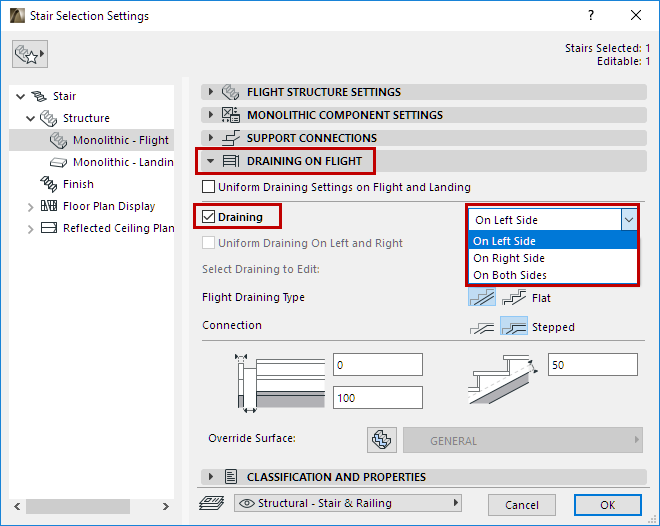The image size is (660, 526).
Task: Expand Floor Plan Display tree node
Action: click(x=30, y=207)
